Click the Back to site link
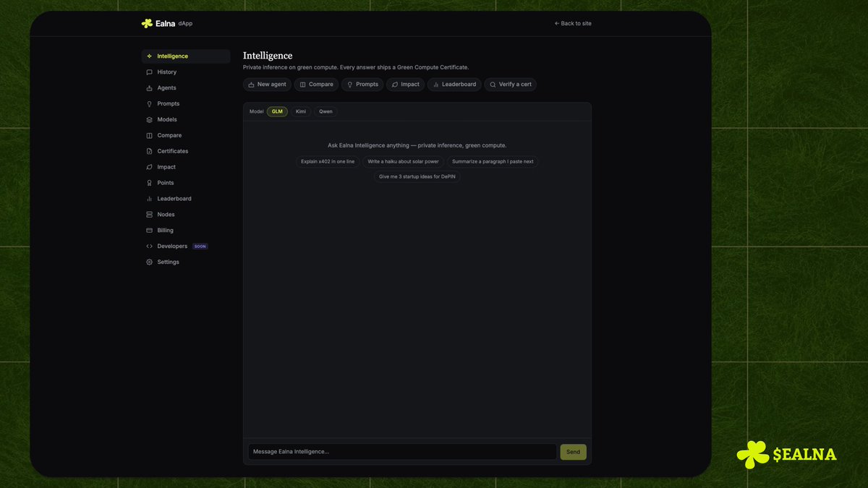This screenshot has width=868, height=488. pyautogui.click(x=573, y=23)
